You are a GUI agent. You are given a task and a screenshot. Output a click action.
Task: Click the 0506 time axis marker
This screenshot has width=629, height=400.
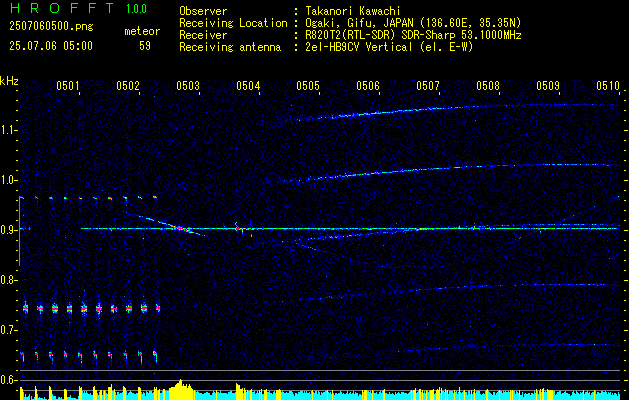coord(368,85)
